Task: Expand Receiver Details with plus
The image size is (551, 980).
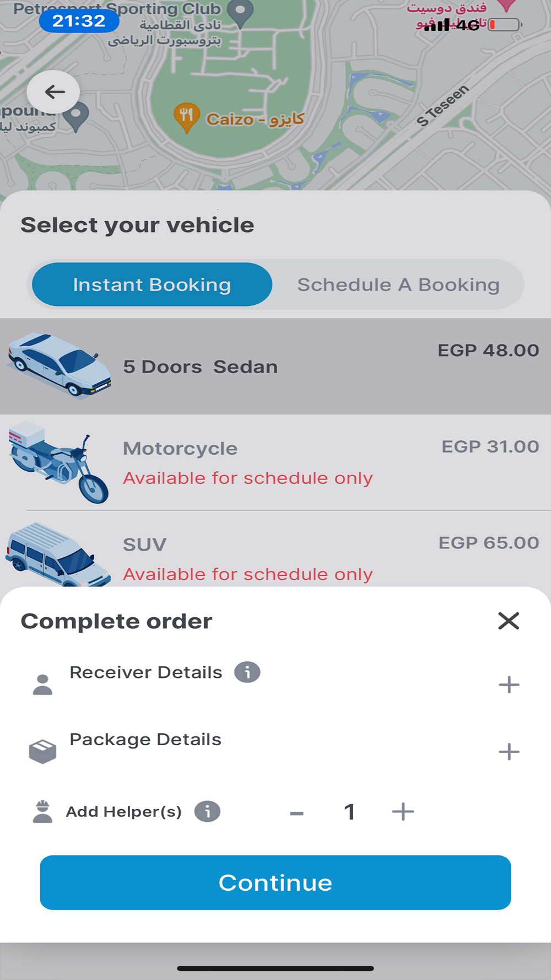Action: pyautogui.click(x=509, y=685)
